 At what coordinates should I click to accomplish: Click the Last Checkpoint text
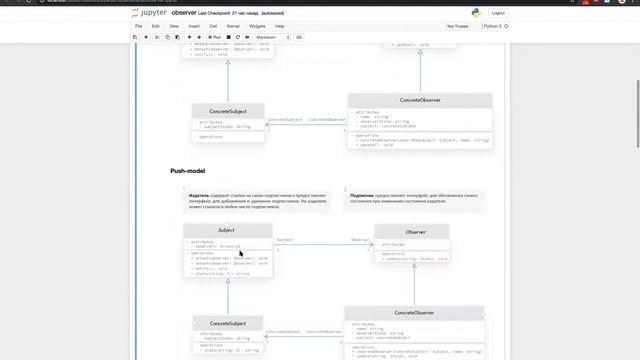click(228, 13)
